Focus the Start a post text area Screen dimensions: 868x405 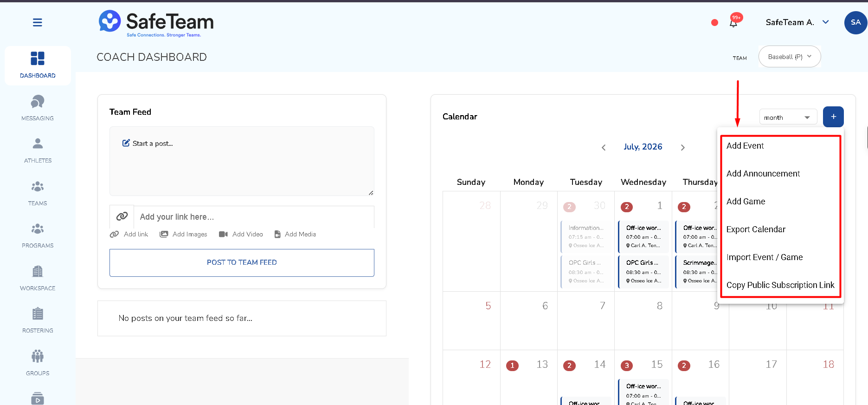tap(242, 161)
